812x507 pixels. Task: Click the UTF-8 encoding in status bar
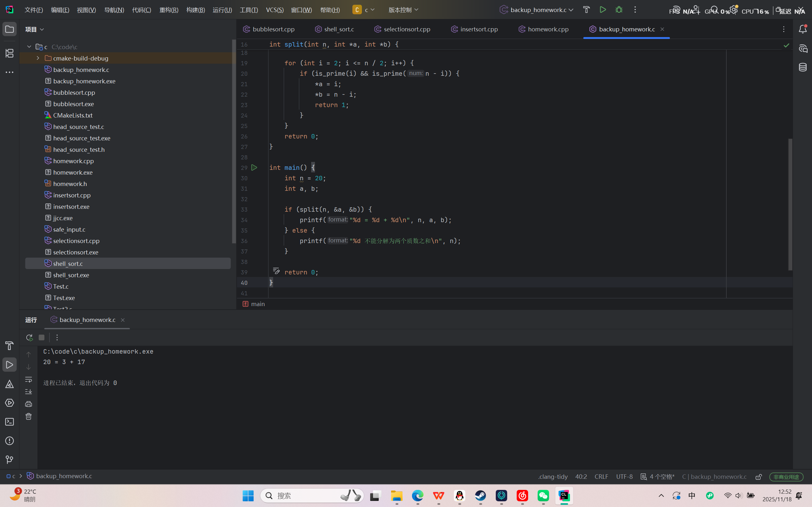[624, 477]
